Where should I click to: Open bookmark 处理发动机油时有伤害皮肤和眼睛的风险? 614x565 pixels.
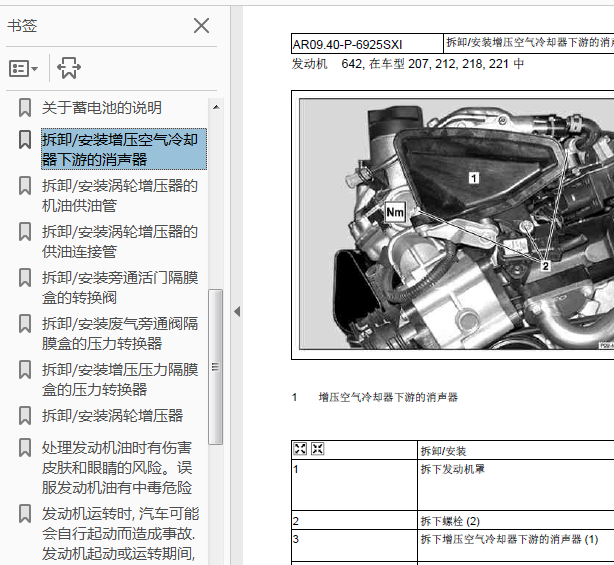point(117,468)
